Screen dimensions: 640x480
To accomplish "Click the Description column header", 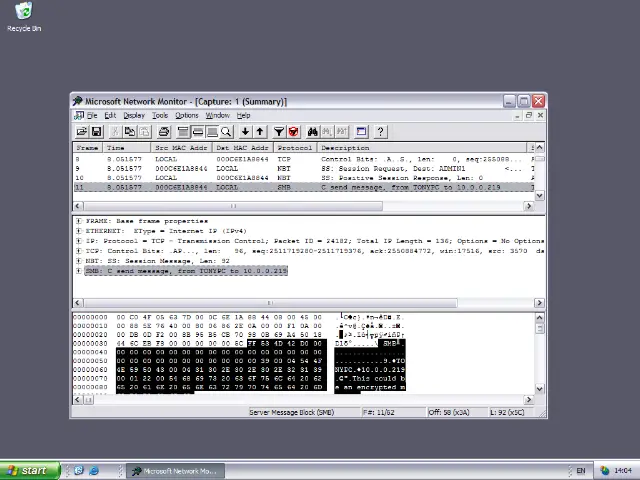I will point(422,148).
